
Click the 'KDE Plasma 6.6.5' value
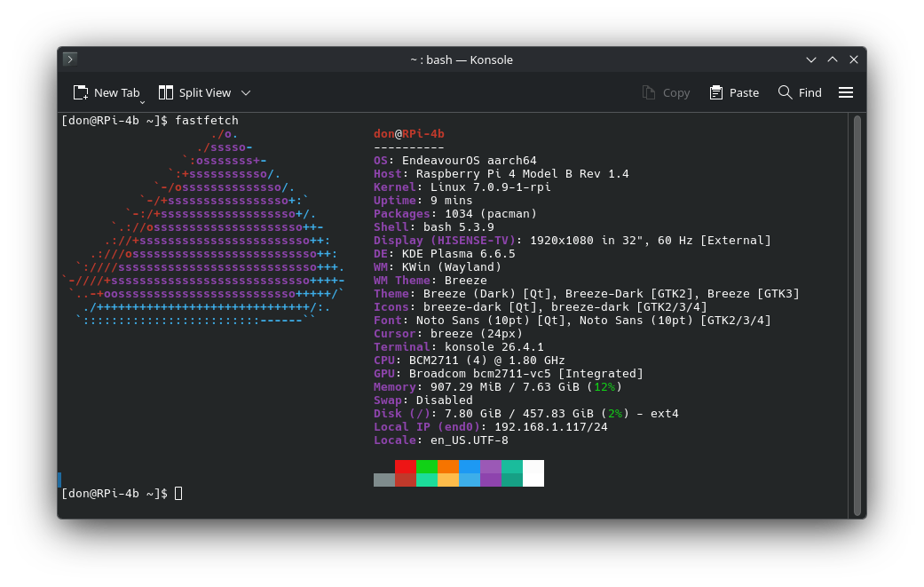click(459, 253)
